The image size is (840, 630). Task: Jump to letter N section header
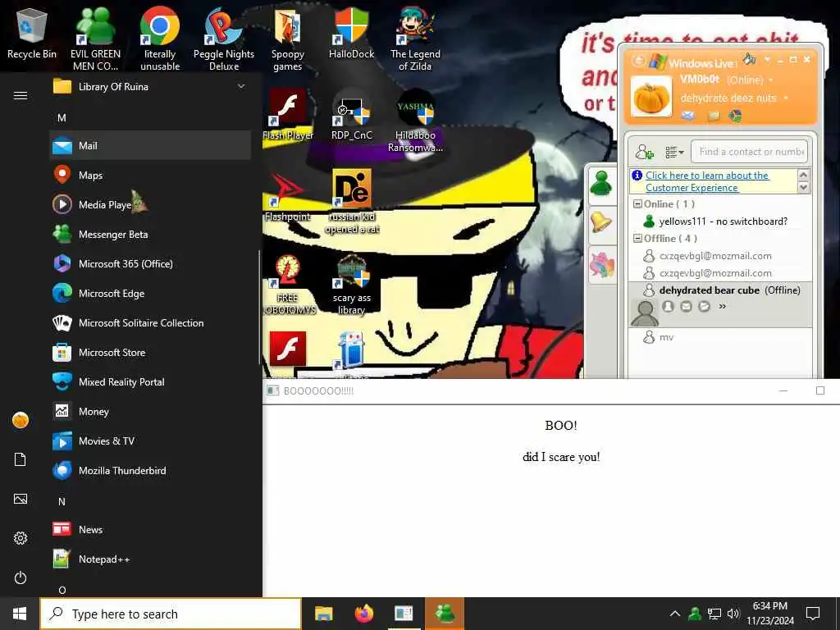coord(62,501)
